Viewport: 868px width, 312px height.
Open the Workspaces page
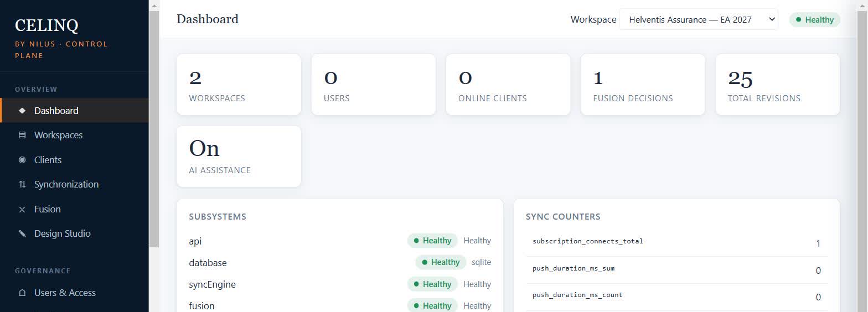75,135
